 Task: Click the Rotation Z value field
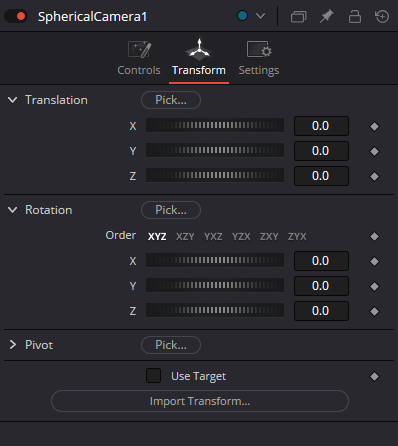coord(321,311)
